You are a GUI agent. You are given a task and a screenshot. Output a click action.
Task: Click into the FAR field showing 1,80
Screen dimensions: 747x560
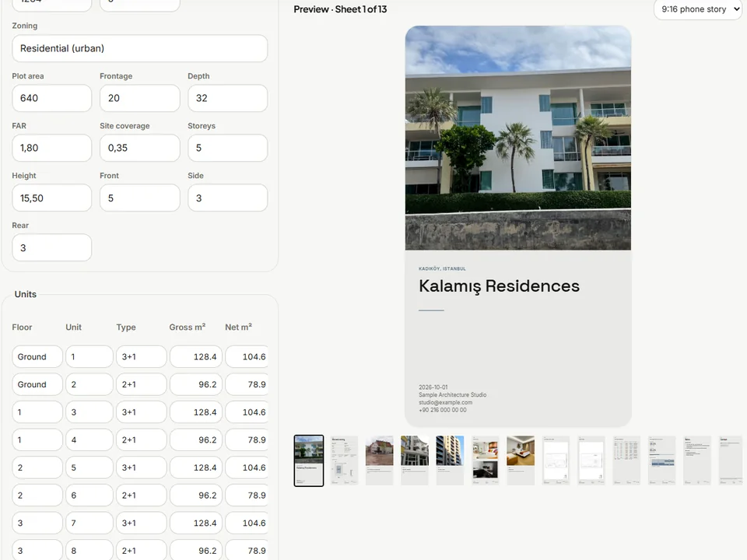pos(52,148)
